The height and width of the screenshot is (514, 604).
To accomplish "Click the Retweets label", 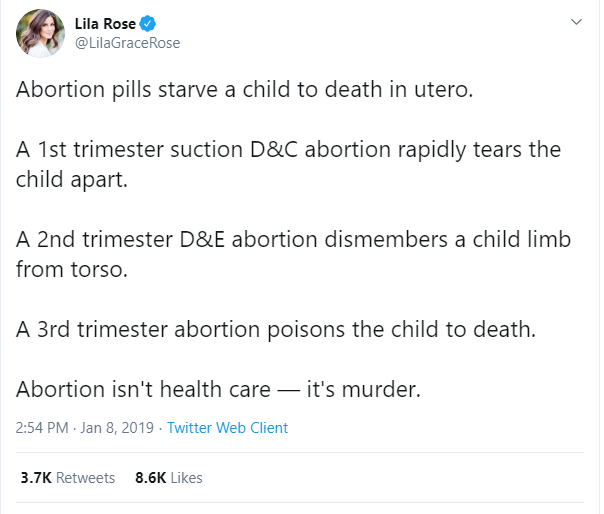I will pyautogui.click(x=86, y=478).
